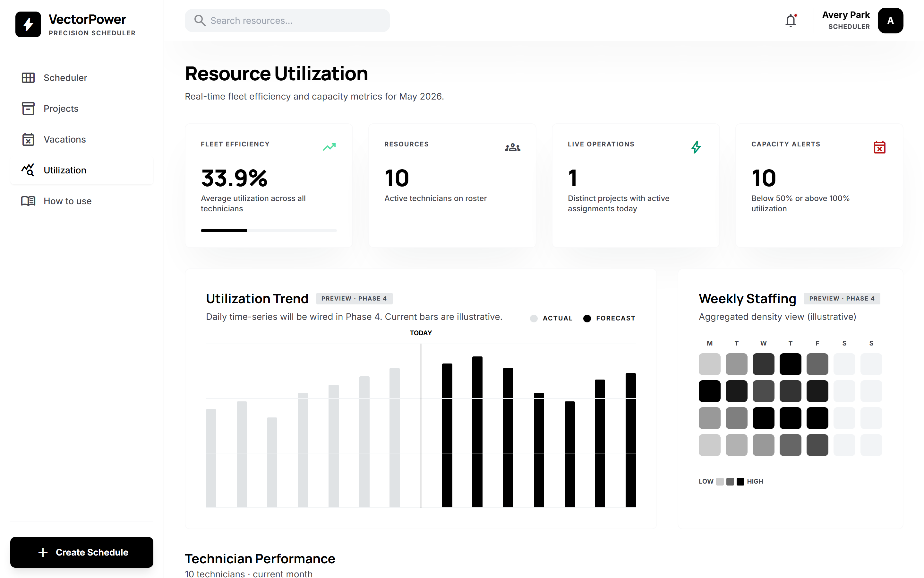Click the Resources people group icon
Viewport: 924px width, 578px height.
click(x=512, y=147)
